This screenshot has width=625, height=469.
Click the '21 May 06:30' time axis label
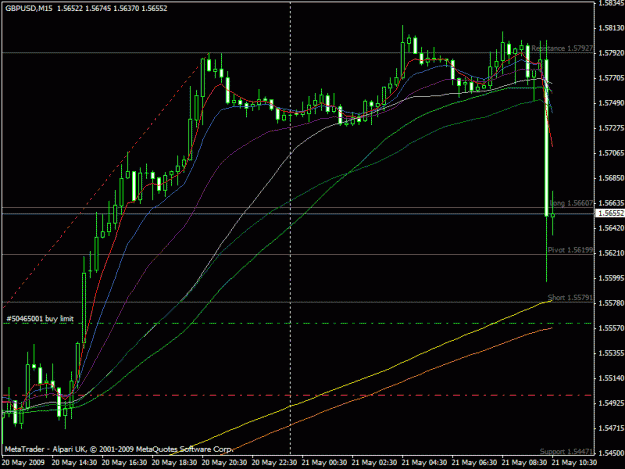(474, 463)
